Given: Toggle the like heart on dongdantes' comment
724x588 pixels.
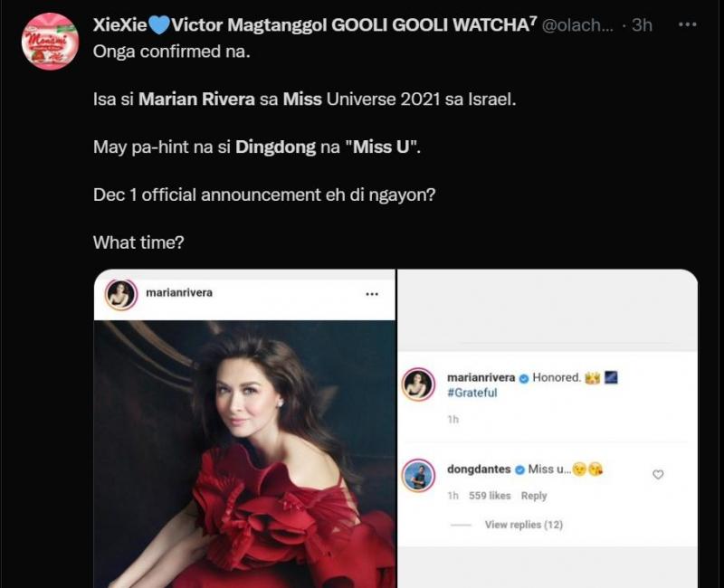Looking at the screenshot, I should click(658, 473).
